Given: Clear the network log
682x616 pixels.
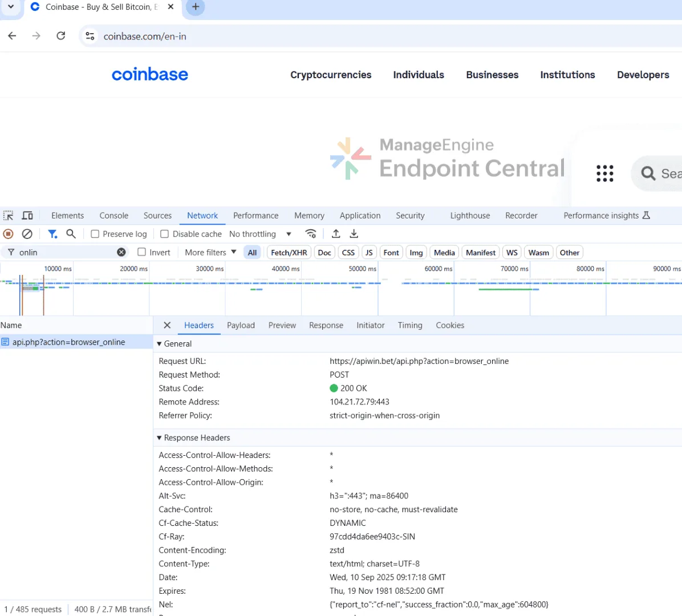Looking at the screenshot, I should pyautogui.click(x=27, y=234).
